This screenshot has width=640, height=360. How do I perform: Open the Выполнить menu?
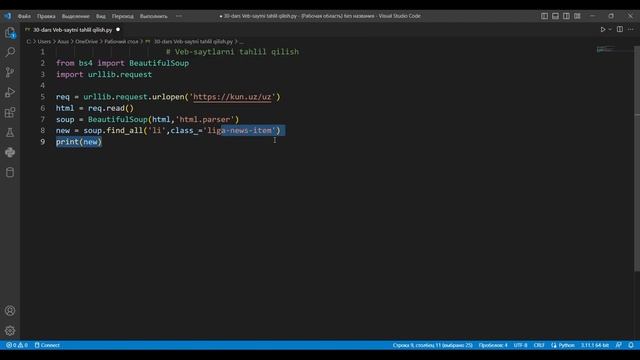pos(153,16)
